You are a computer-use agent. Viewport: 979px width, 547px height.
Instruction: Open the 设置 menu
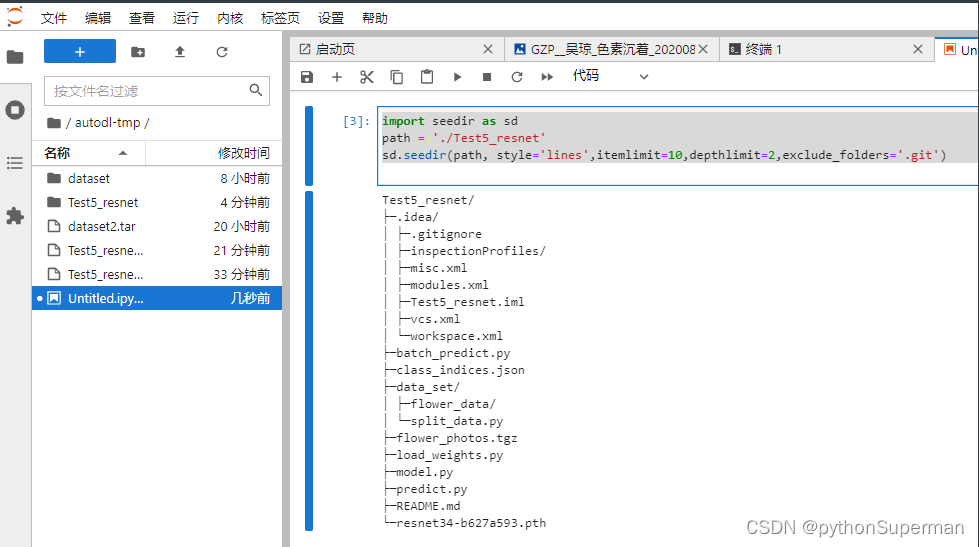click(331, 18)
